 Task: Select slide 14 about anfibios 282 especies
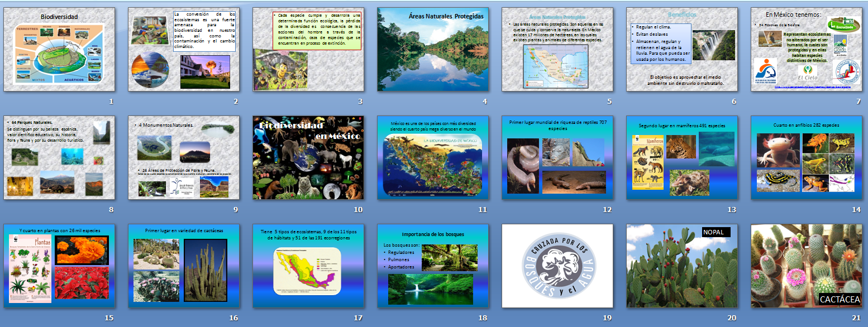[807, 157]
